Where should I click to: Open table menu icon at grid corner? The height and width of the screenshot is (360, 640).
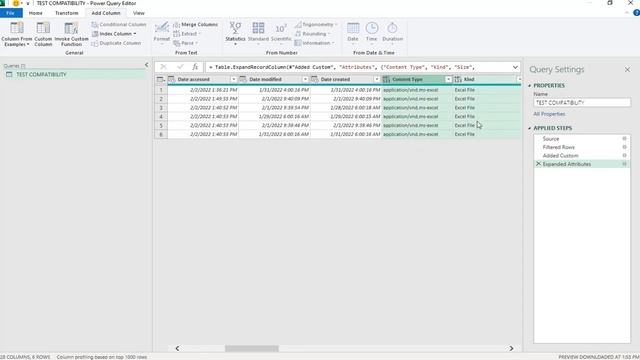click(x=161, y=80)
